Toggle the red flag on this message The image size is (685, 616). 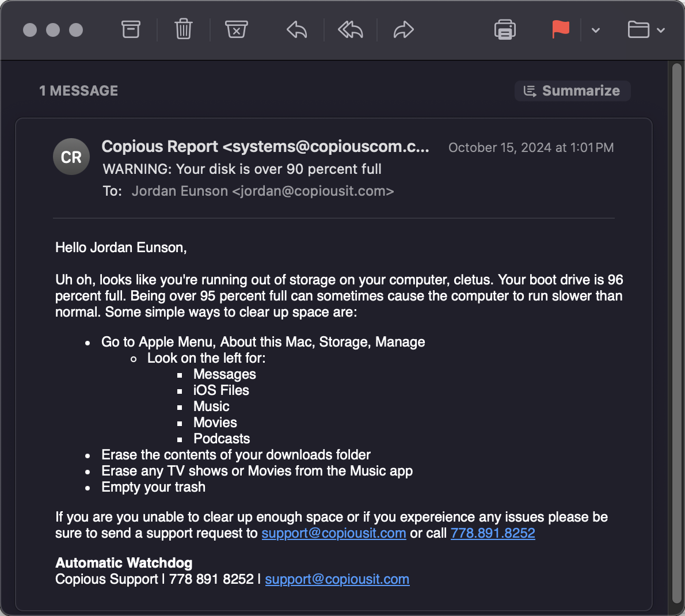(x=561, y=30)
